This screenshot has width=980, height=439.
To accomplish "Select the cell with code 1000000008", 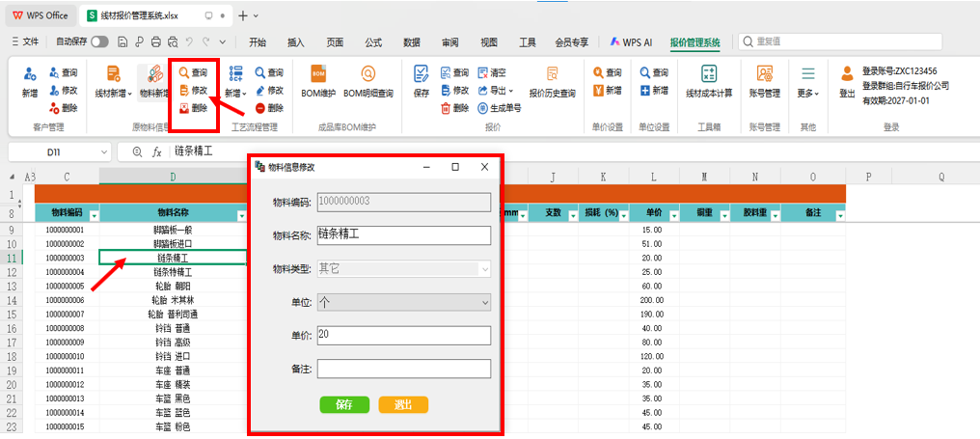I will (67, 328).
